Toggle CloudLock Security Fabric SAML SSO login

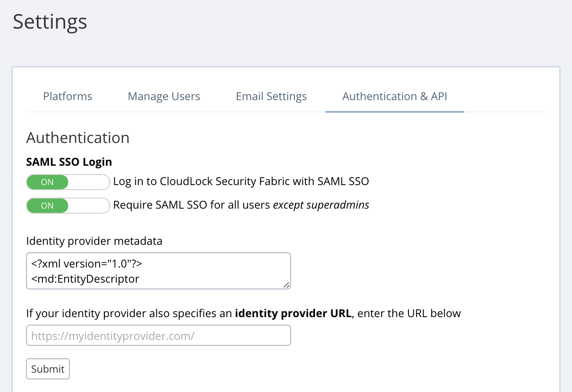click(x=68, y=182)
